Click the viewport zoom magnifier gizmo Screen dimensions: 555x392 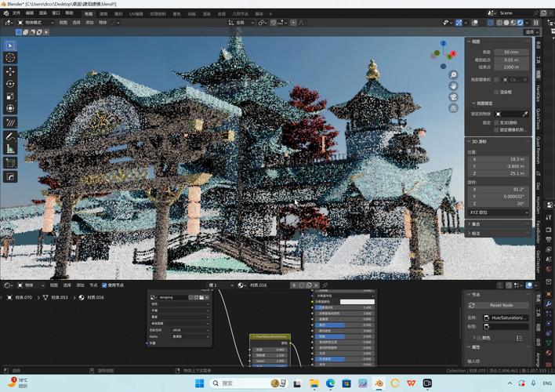pyautogui.click(x=453, y=74)
